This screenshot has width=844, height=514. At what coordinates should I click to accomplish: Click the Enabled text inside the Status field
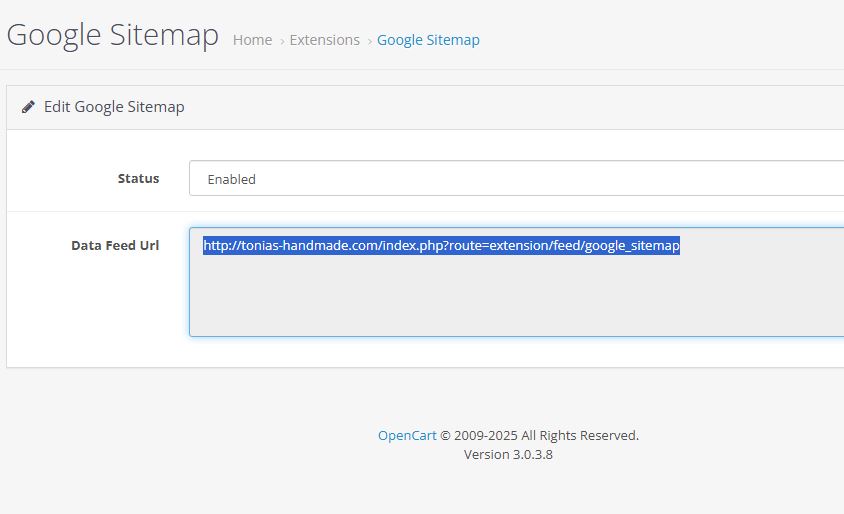click(x=231, y=179)
